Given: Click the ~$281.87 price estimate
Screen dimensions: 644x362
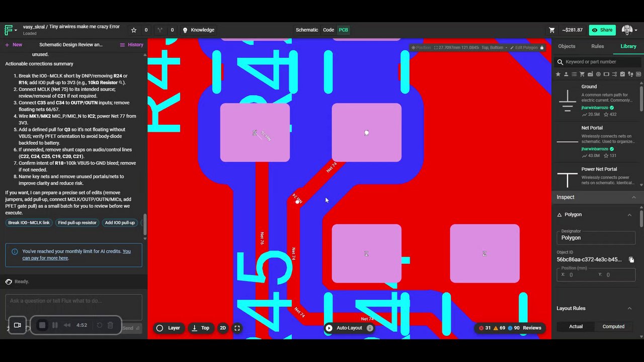Looking at the screenshot, I should tap(573, 30).
